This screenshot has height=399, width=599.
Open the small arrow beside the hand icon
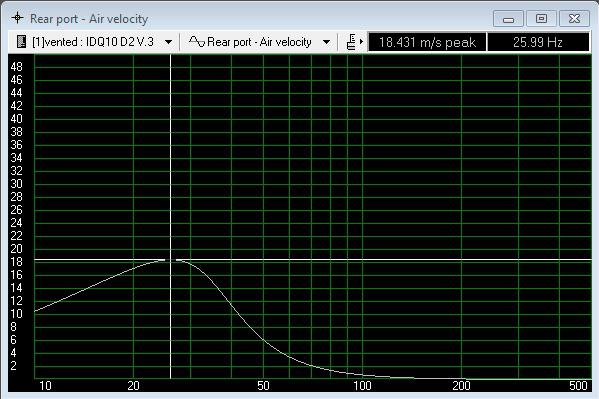(361, 42)
